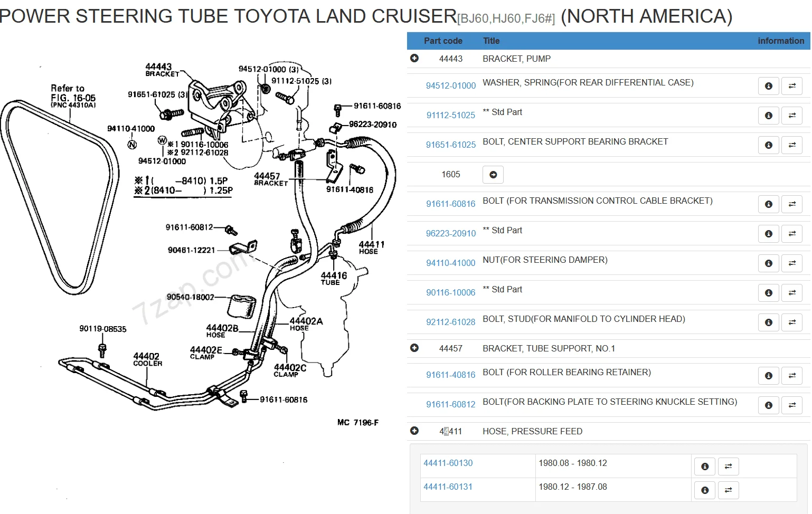The image size is (812, 514).
Task: Click the information column header
Action: click(781, 41)
